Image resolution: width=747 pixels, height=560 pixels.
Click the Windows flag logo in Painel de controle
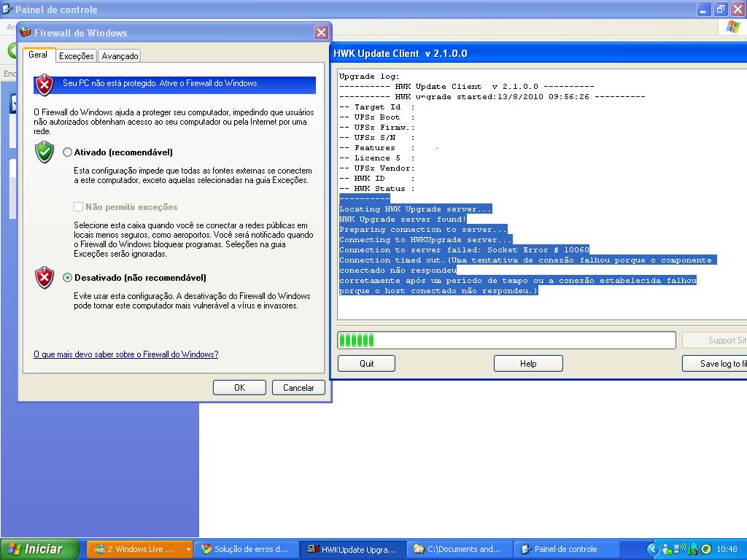[x=732, y=27]
